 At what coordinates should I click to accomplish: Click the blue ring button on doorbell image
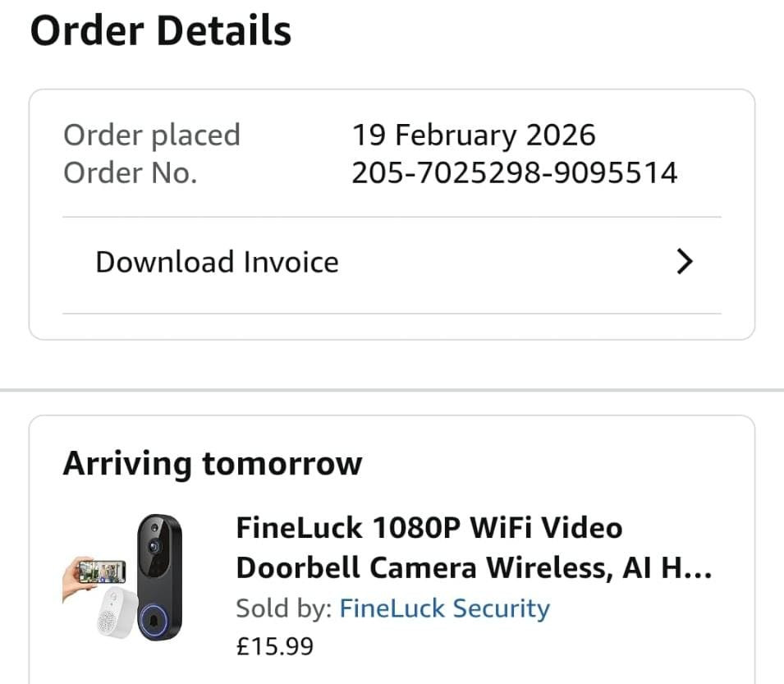point(154,617)
